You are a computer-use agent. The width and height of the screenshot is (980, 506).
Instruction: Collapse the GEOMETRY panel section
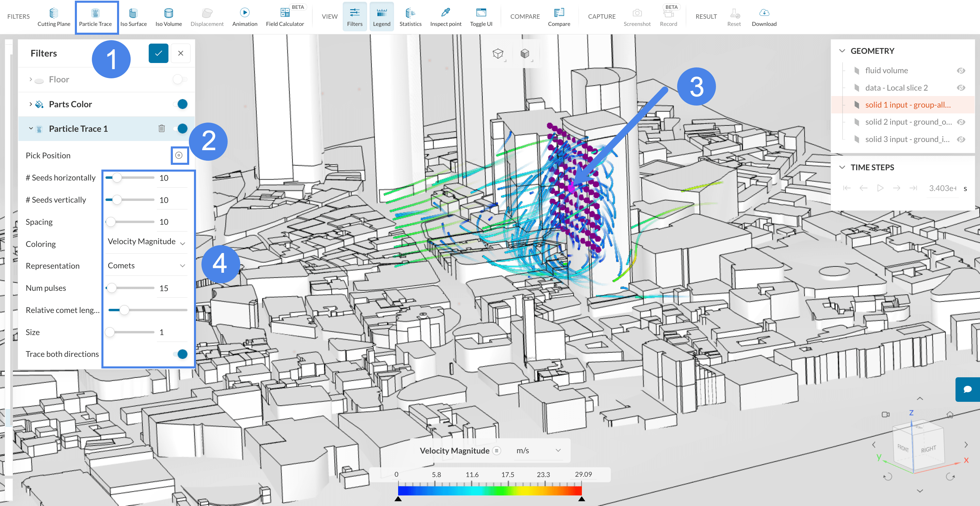(842, 51)
